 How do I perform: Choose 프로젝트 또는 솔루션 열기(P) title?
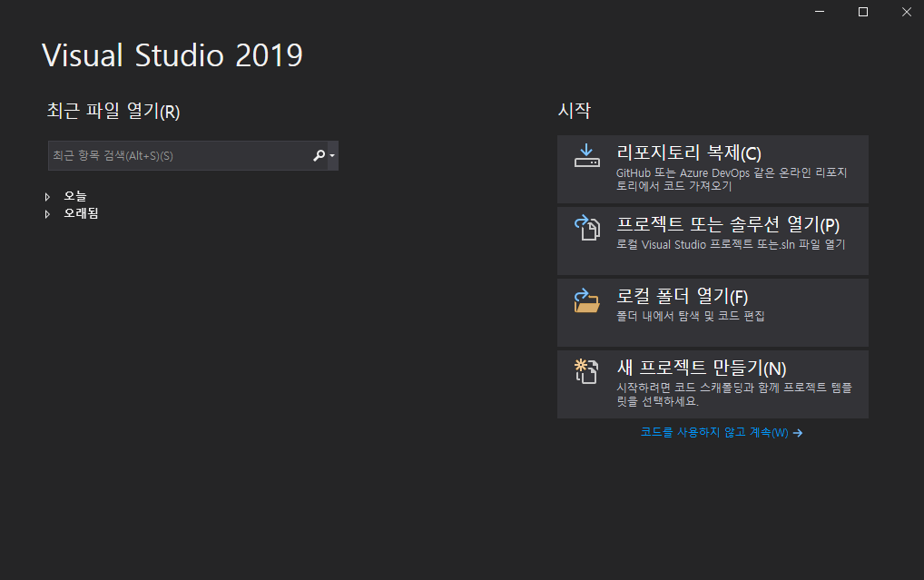(728, 224)
